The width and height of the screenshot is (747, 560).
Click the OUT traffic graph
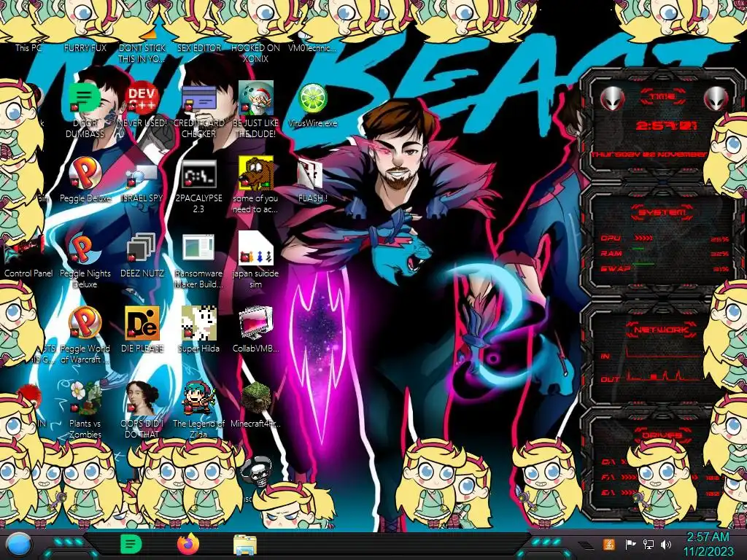[x=663, y=376]
